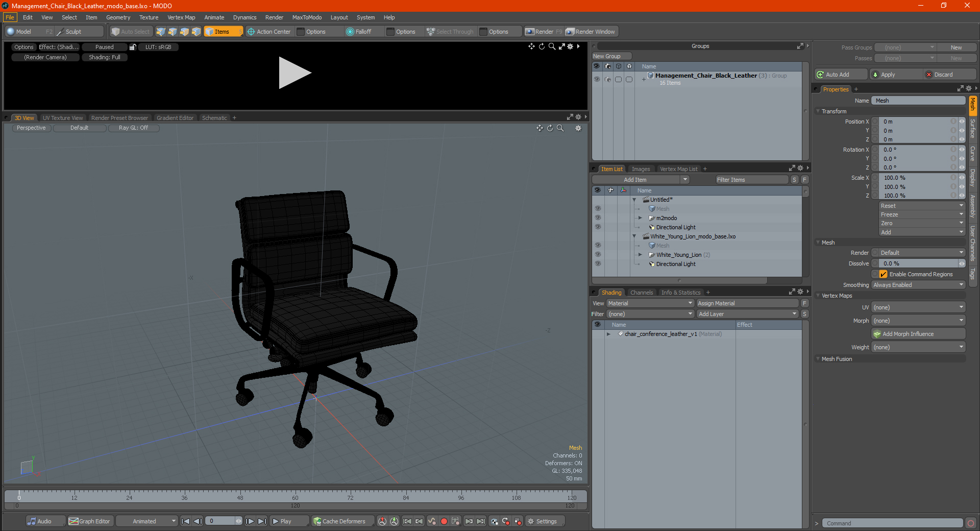Switch to Materials selection mode

pos(196,32)
